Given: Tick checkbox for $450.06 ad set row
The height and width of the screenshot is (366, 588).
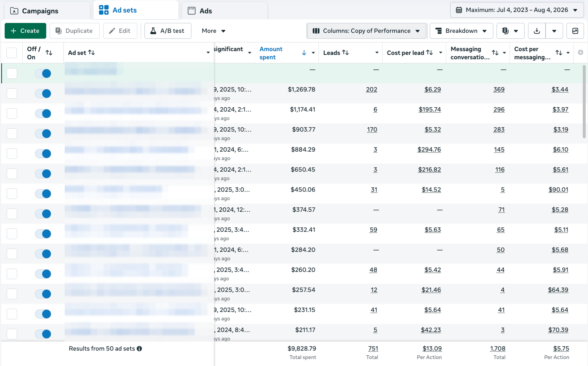Looking at the screenshot, I should coord(12,194).
